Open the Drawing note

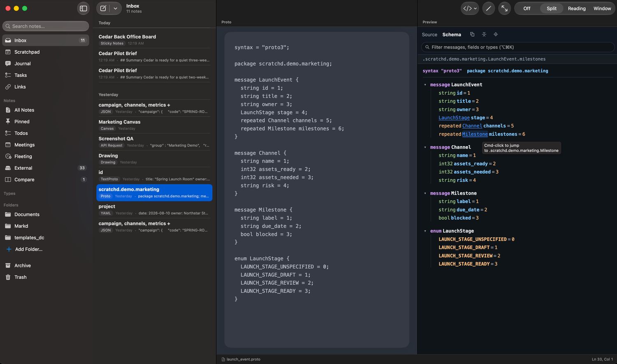point(154,159)
